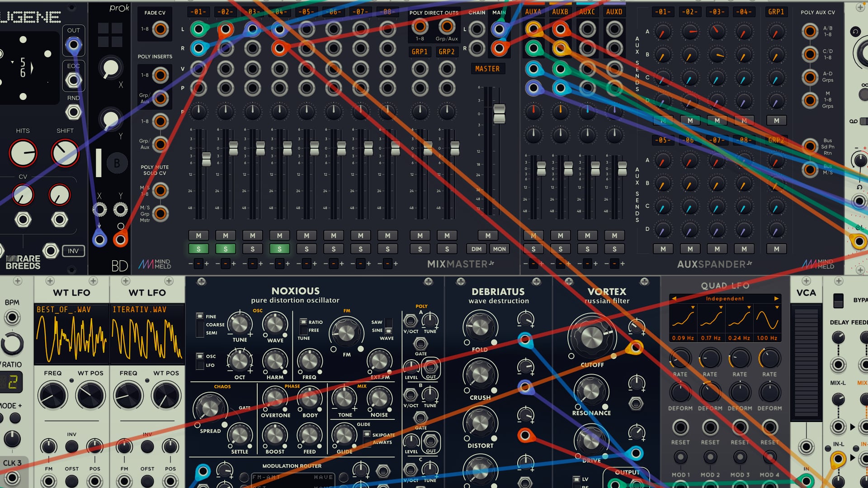The height and width of the screenshot is (488, 868).
Task: Click the MASTER label above the master fader
Action: pyautogui.click(x=488, y=69)
